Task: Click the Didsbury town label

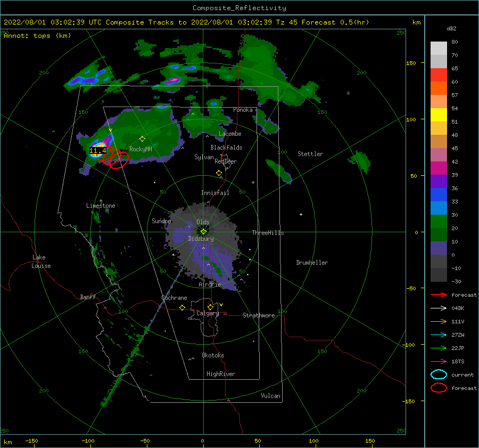Action: coord(201,239)
